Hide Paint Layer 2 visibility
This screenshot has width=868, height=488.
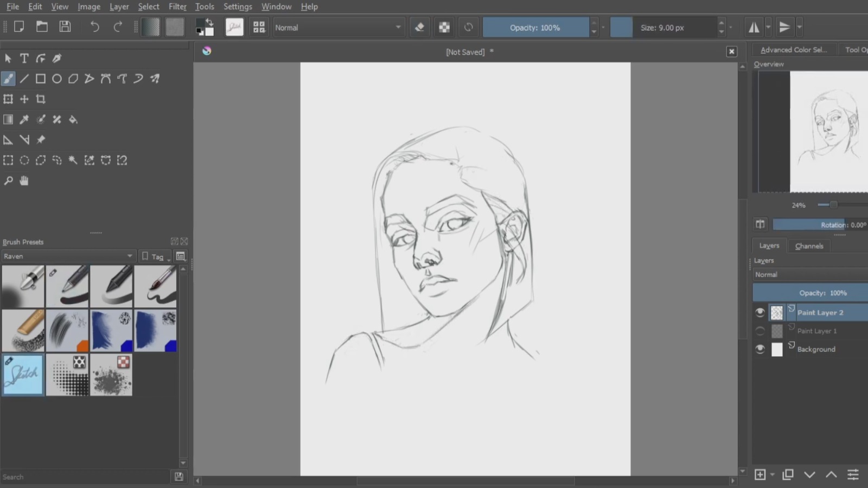click(760, 312)
